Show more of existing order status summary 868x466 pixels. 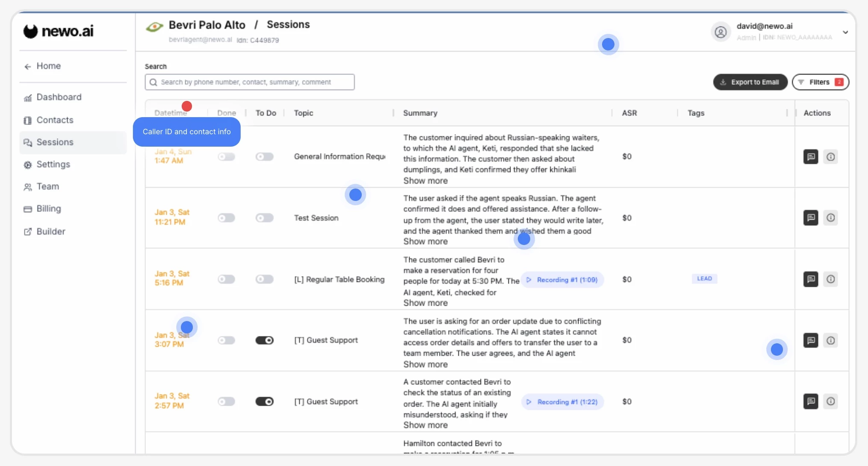425,425
